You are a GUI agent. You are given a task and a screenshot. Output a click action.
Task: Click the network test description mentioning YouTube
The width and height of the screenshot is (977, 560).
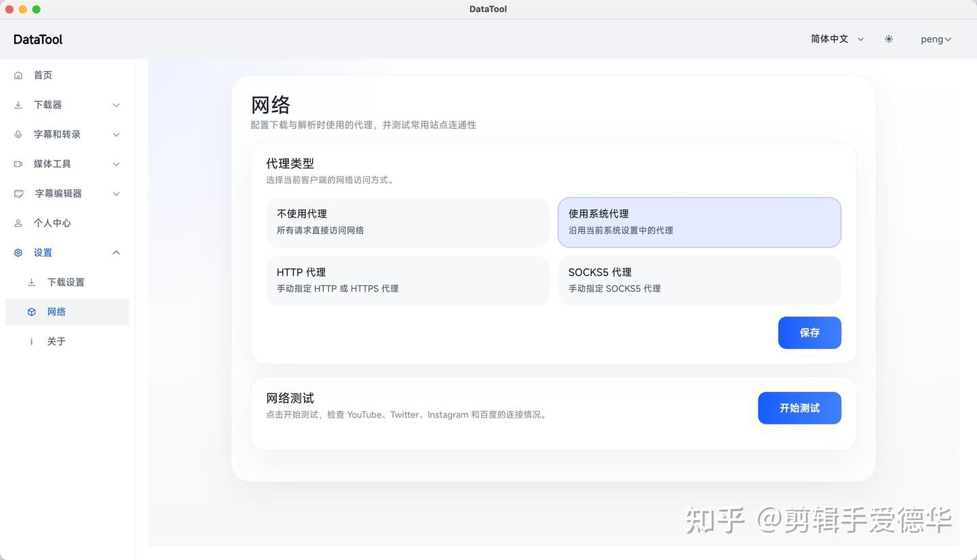[x=407, y=415]
